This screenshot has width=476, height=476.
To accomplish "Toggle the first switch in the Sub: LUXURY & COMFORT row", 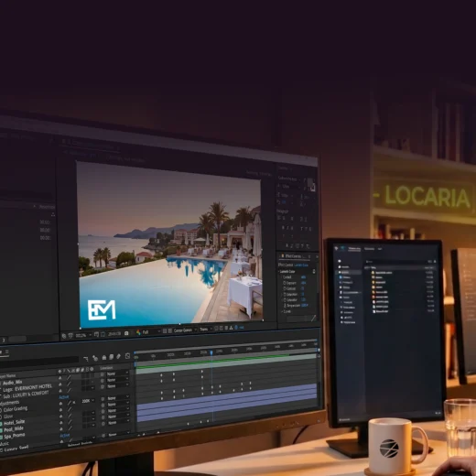I will 60,390.
